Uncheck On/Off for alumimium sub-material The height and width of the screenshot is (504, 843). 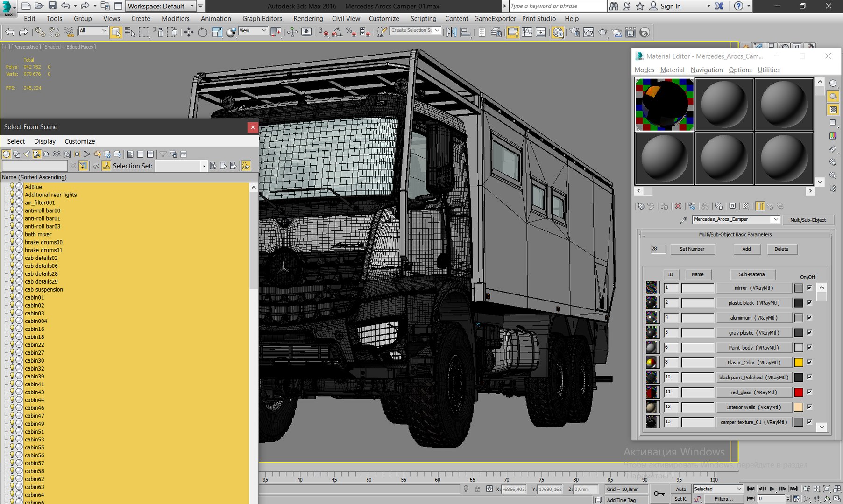tap(809, 318)
